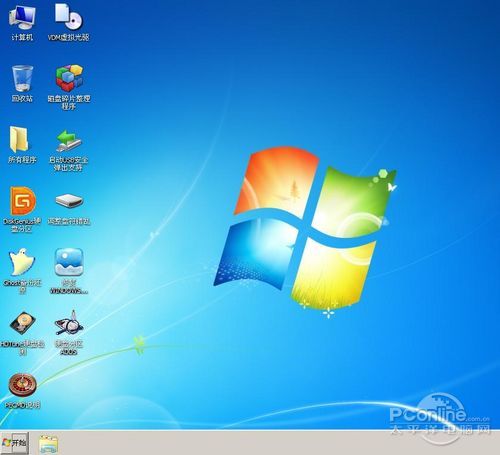Image resolution: width=500 pixels, height=455 pixels.
Task: Select the USB safe-eject support icon
Action: tap(69, 141)
